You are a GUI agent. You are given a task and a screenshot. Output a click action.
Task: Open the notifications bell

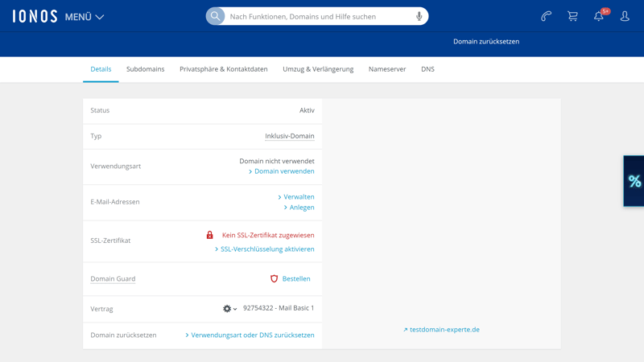tap(599, 16)
